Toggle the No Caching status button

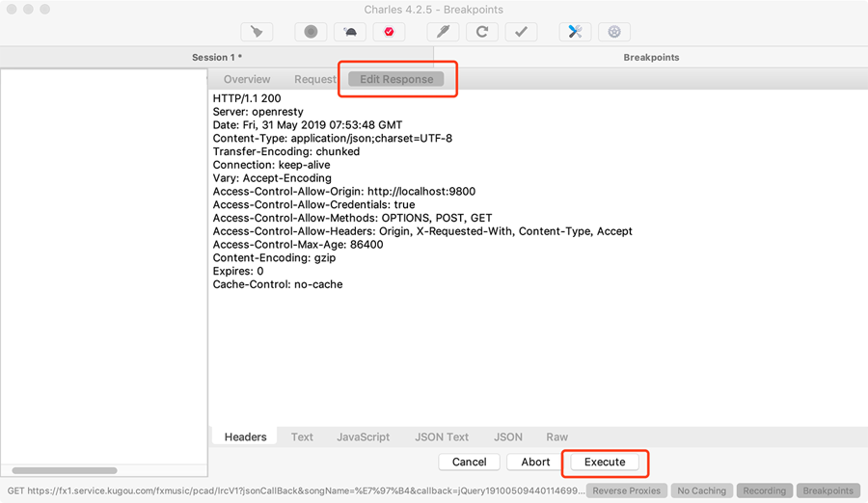pos(701,490)
